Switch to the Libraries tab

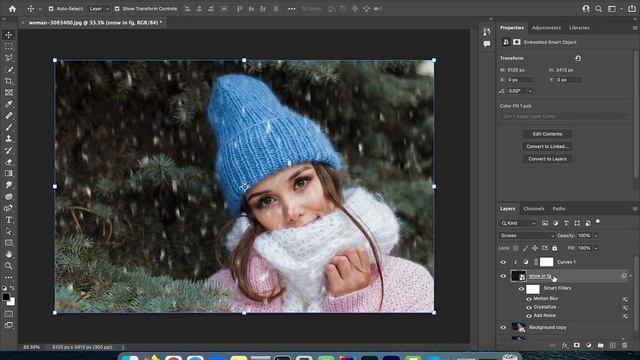pos(579,28)
